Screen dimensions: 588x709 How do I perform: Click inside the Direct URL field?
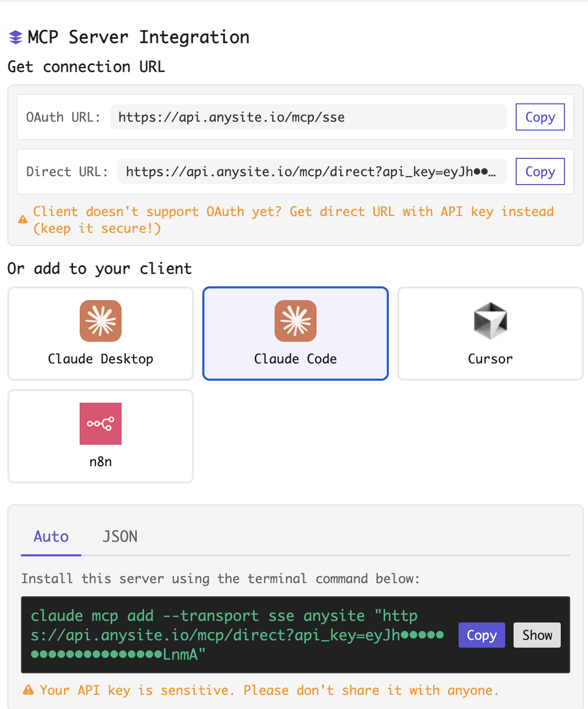[x=312, y=171]
